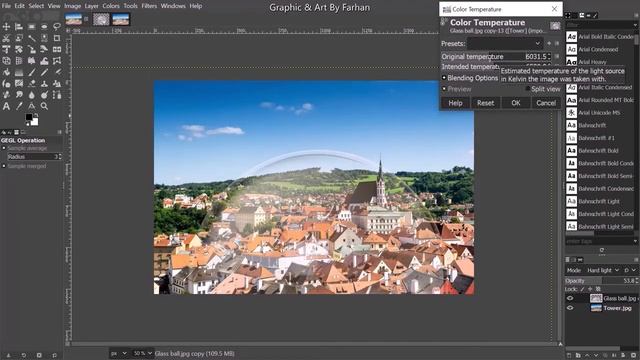This screenshot has width=640, height=360.
Task: Open the px unit dropdown
Action: [x=119, y=353]
